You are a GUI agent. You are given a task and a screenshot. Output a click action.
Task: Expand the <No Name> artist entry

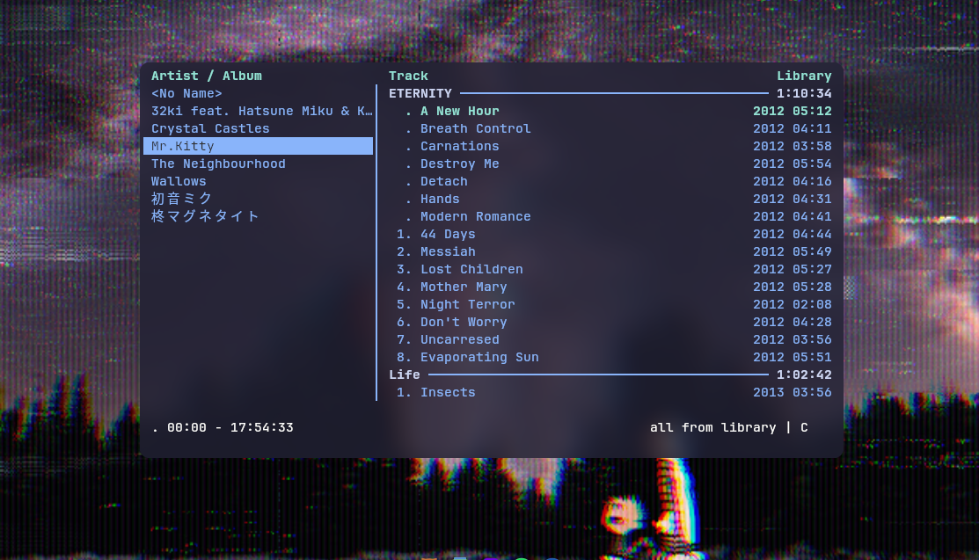click(186, 93)
